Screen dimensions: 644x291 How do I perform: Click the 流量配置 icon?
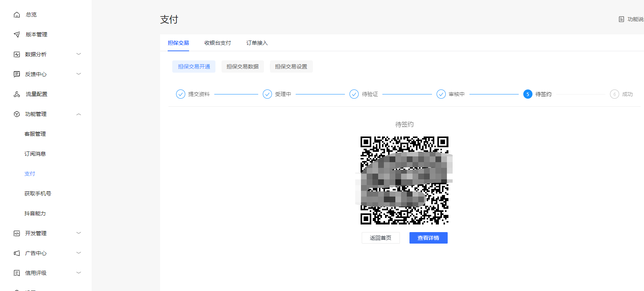click(17, 94)
